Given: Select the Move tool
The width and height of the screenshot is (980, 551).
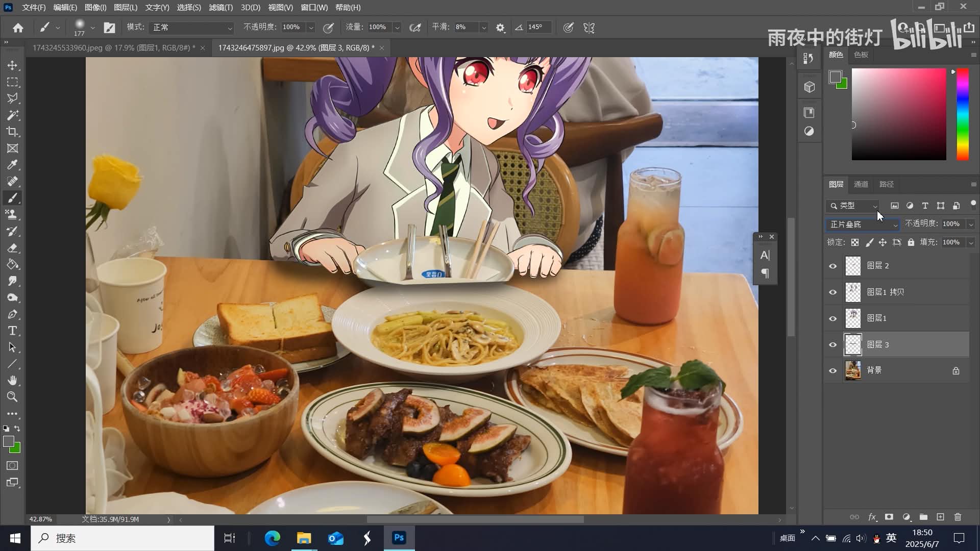Looking at the screenshot, I should [x=12, y=65].
